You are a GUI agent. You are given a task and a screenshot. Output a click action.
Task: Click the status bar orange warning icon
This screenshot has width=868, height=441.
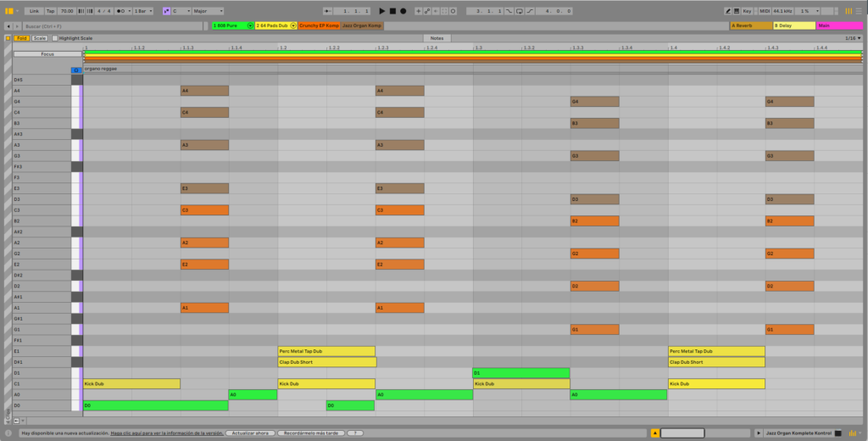pos(655,433)
